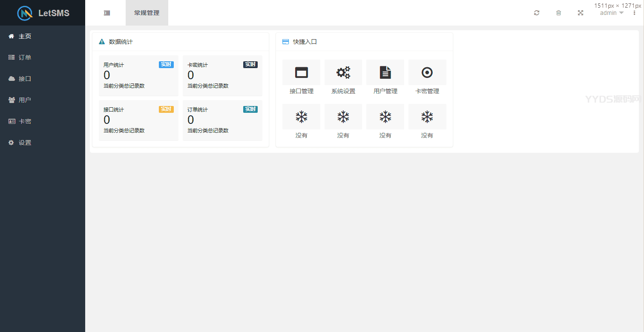644x332 pixels.
Task: Open 设置 in the sidebar
Action: pos(43,143)
